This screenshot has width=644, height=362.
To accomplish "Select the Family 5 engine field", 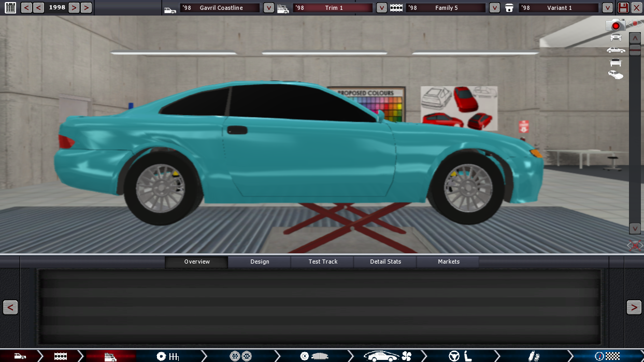I will 446,8.
